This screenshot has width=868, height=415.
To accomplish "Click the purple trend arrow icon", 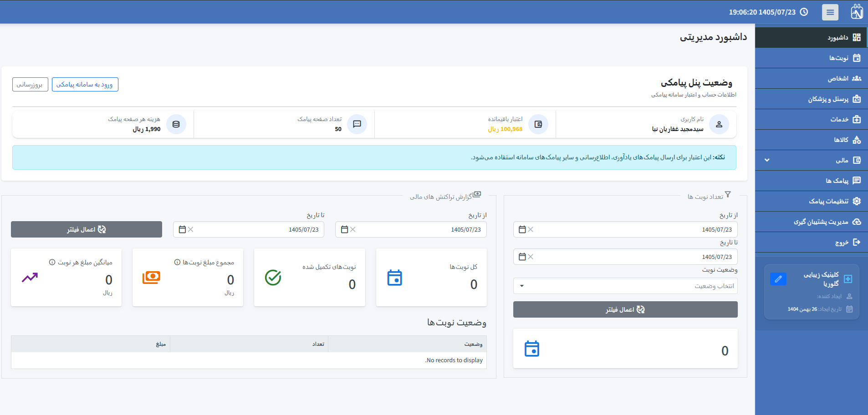I will 30,277.
